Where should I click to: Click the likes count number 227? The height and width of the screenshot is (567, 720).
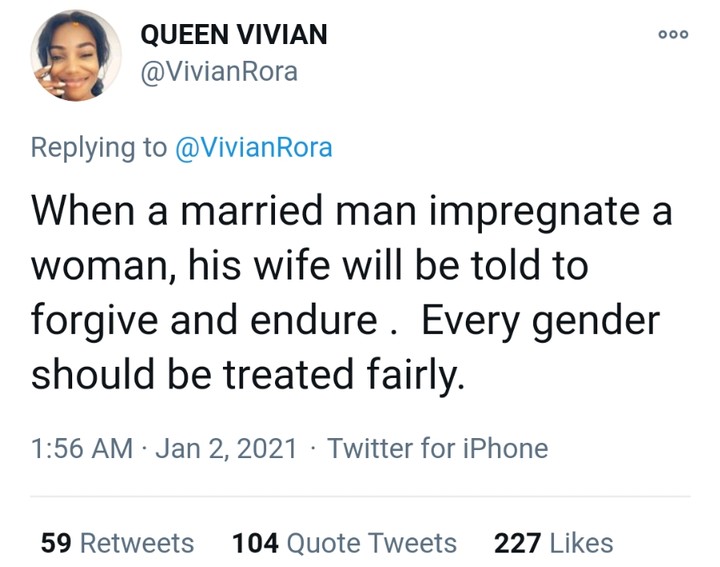(x=518, y=543)
